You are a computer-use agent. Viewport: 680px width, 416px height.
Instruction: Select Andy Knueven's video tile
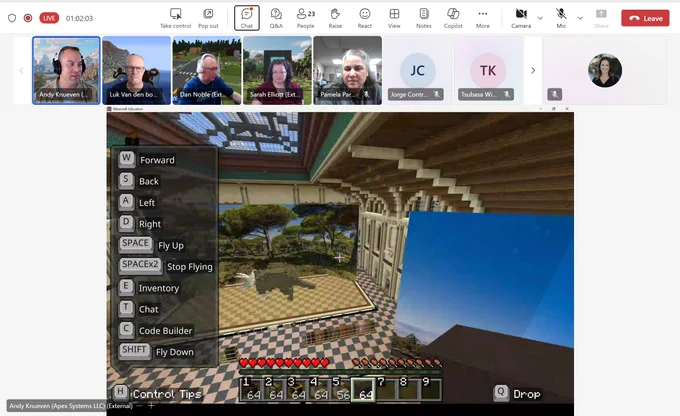point(66,70)
